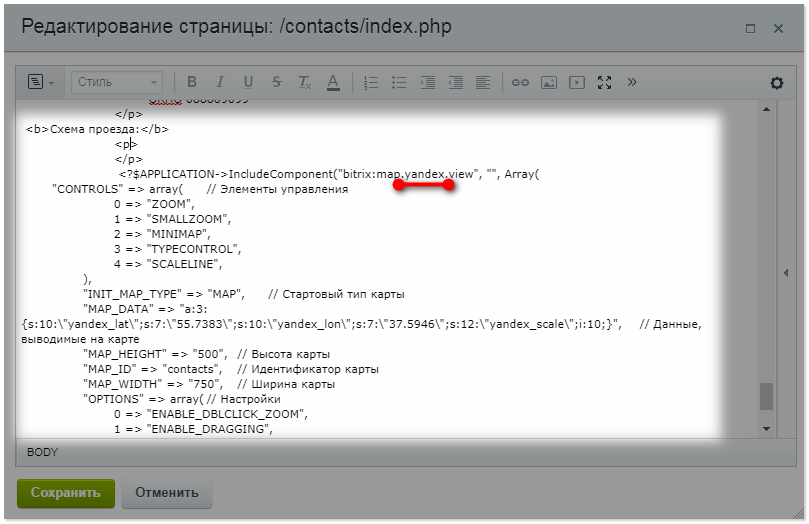
Task: Insert a numbered list
Action: tap(370, 83)
